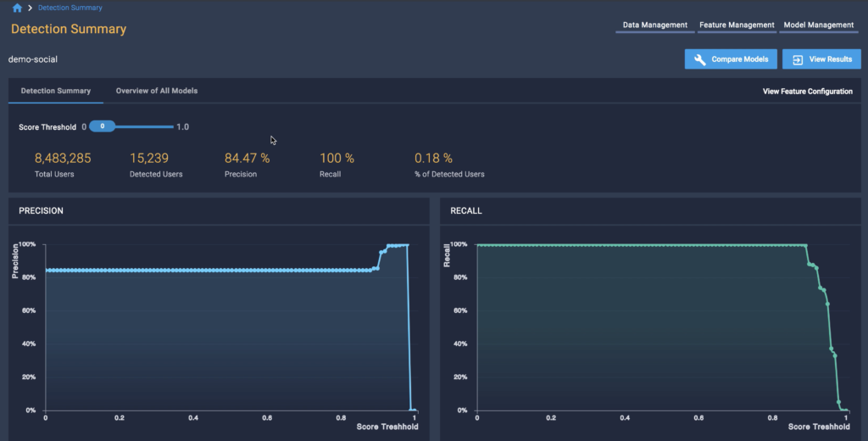868x441 pixels.
Task: Select the Detection Summary tab
Action: pos(56,91)
